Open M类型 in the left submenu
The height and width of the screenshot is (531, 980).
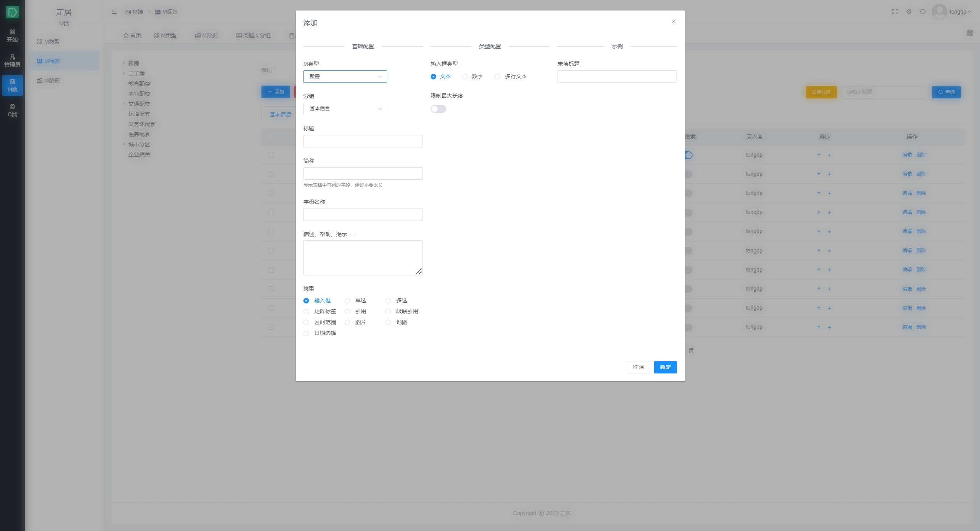tap(64, 42)
